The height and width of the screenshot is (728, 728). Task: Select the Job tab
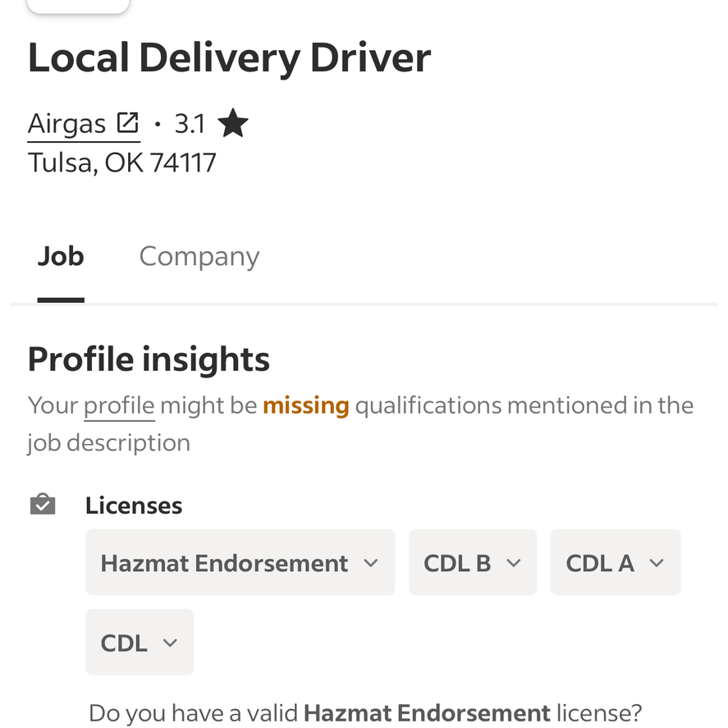point(61,256)
